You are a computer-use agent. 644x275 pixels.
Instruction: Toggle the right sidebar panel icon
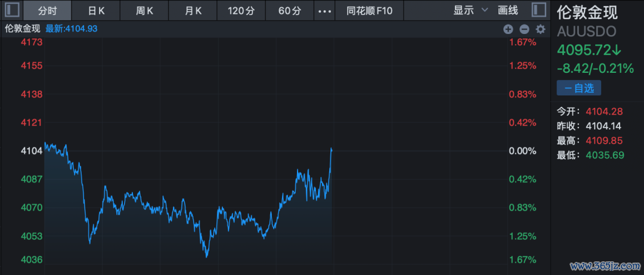538,10
